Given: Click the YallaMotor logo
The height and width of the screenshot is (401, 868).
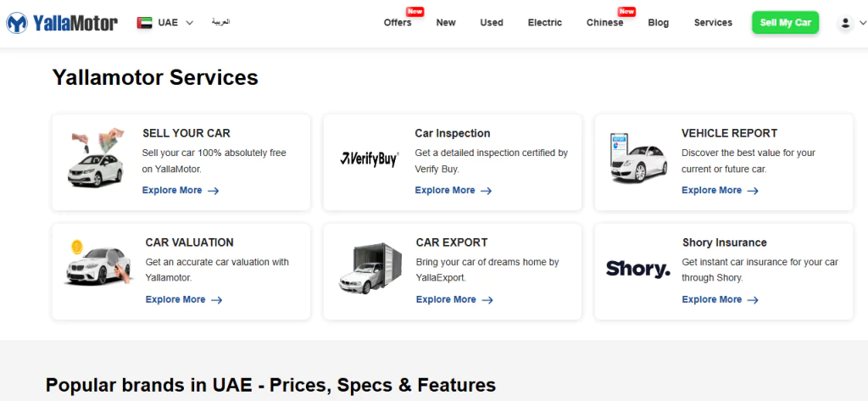Looking at the screenshot, I should click(62, 23).
